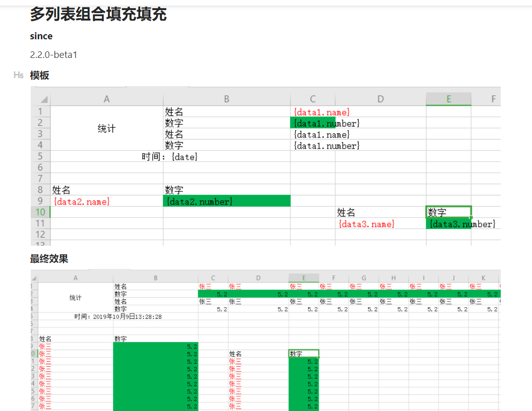Select column K header in the result sheet
This screenshot has width=532, height=411.
pos(483,277)
